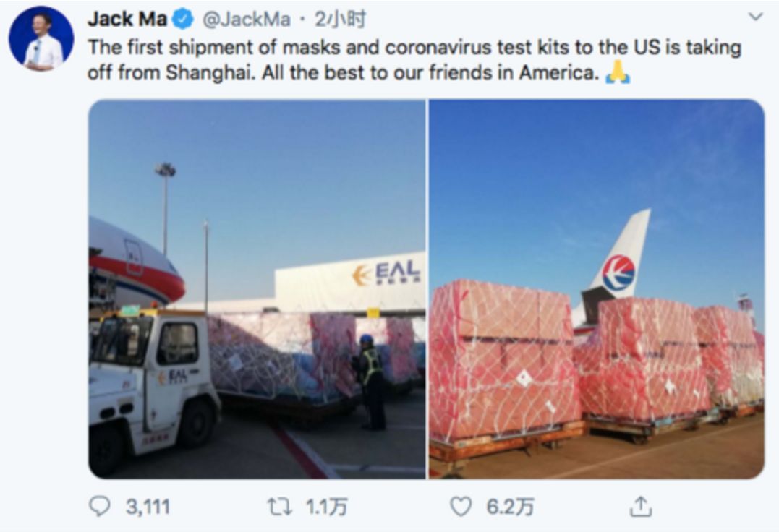Click the China Eastern tail fin logo
The width and height of the screenshot is (779, 532).
click(x=618, y=273)
